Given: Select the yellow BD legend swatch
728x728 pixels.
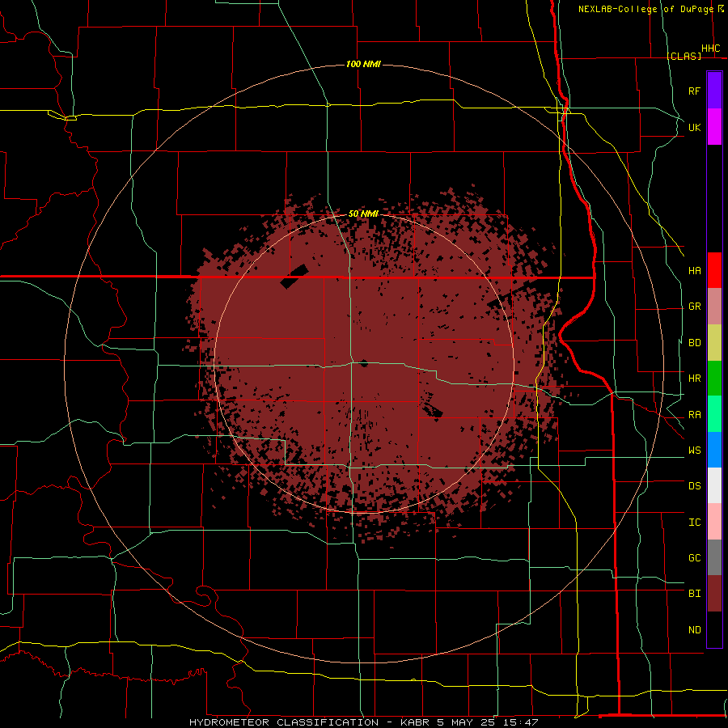Looking at the screenshot, I should [714, 343].
